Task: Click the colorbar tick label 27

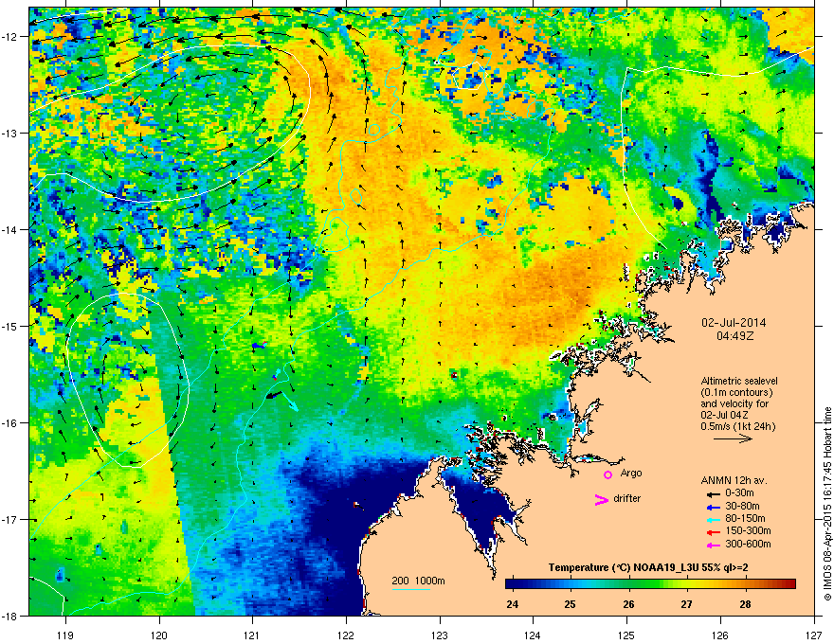Action: point(687,604)
